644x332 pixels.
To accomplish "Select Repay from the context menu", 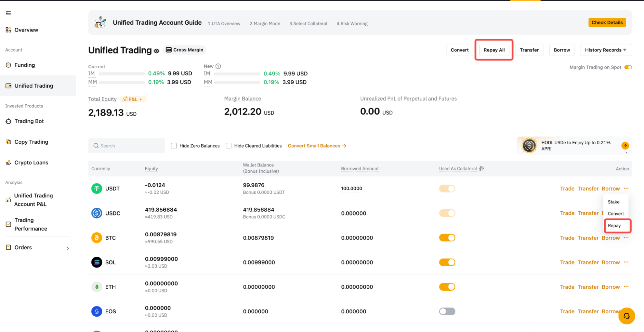I will [614, 226].
